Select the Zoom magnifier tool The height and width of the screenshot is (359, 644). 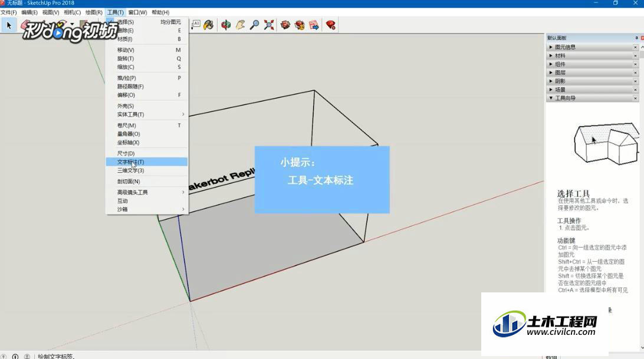[x=255, y=25]
